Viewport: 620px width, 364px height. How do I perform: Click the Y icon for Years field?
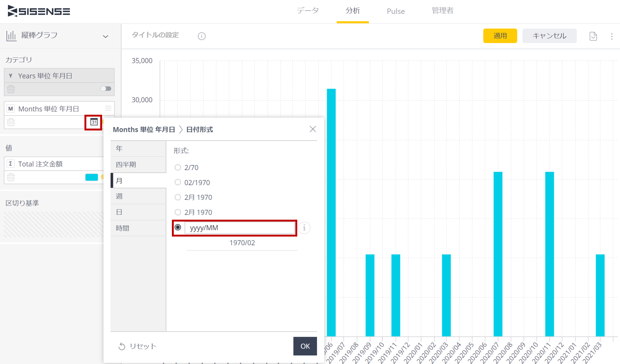click(x=11, y=76)
